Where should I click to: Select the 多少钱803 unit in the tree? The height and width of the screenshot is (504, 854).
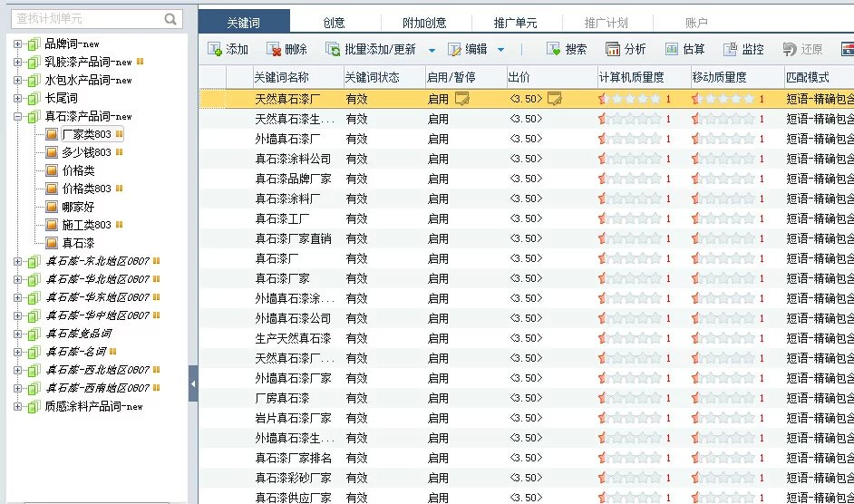click(87, 152)
